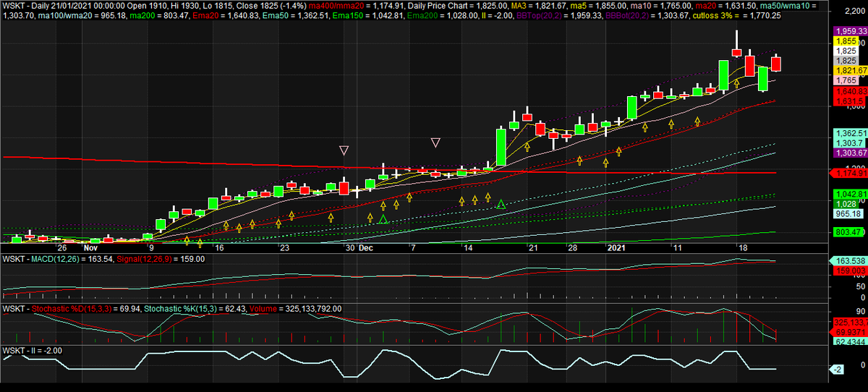Select the green 803.47 axis price tag
Screen dimensions: 868x392
tap(848, 232)
